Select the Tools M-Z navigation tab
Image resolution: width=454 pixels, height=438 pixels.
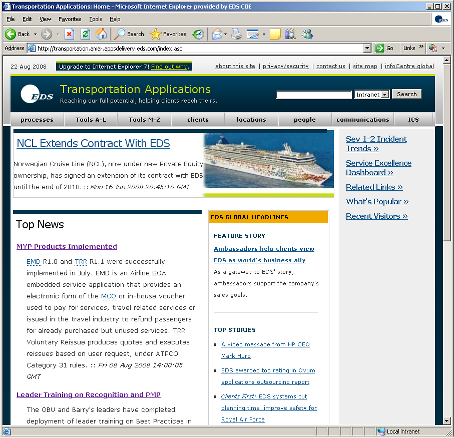click(144, 119)
